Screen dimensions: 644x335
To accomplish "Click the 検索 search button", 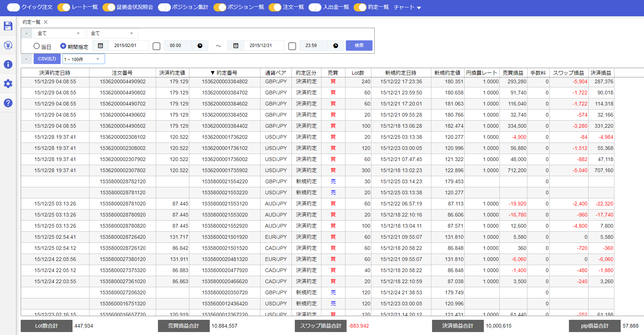I will click(x=359, y=46).
